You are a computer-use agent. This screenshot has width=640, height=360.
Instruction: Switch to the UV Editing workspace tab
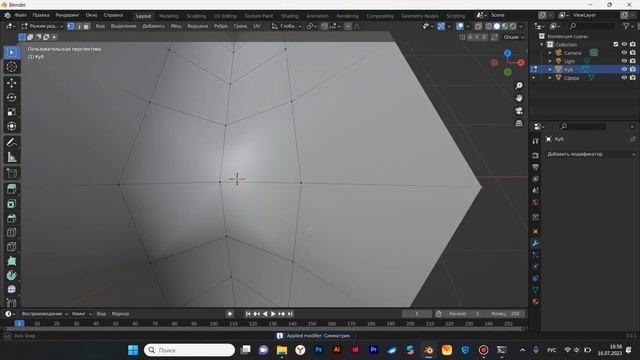tap(225, 16)
